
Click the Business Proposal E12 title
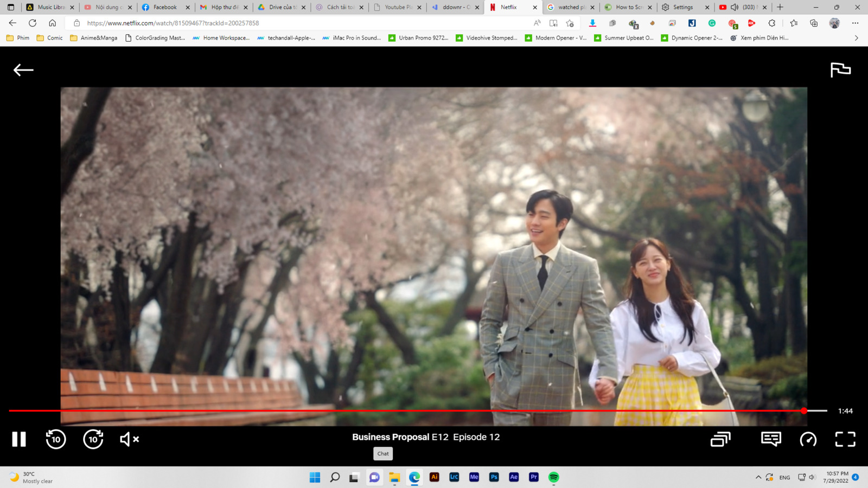coord(426,437)
